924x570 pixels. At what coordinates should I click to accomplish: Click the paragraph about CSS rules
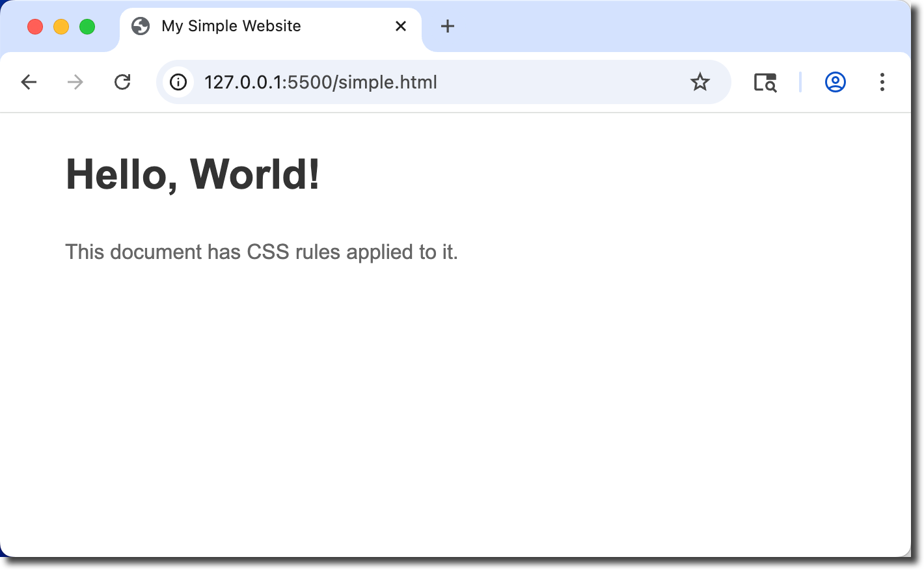point(262,252)
